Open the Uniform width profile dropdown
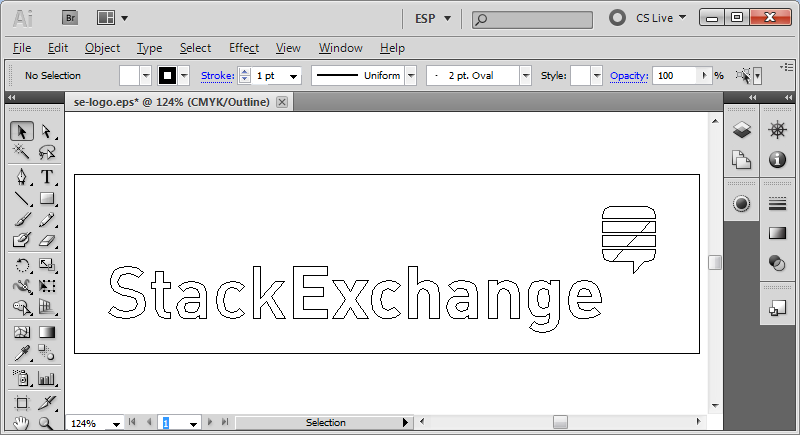Screen dimensions: 800x435 pyautogui.click(x=411, y=76)
